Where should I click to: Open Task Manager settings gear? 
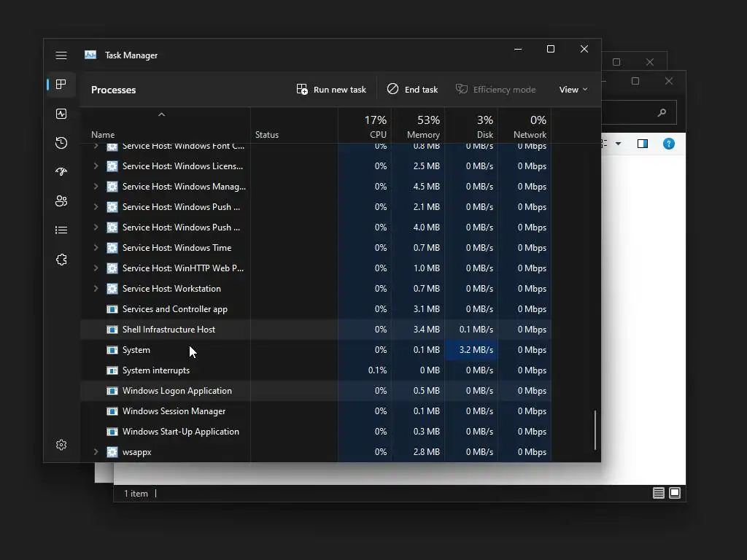coord(61,445)
